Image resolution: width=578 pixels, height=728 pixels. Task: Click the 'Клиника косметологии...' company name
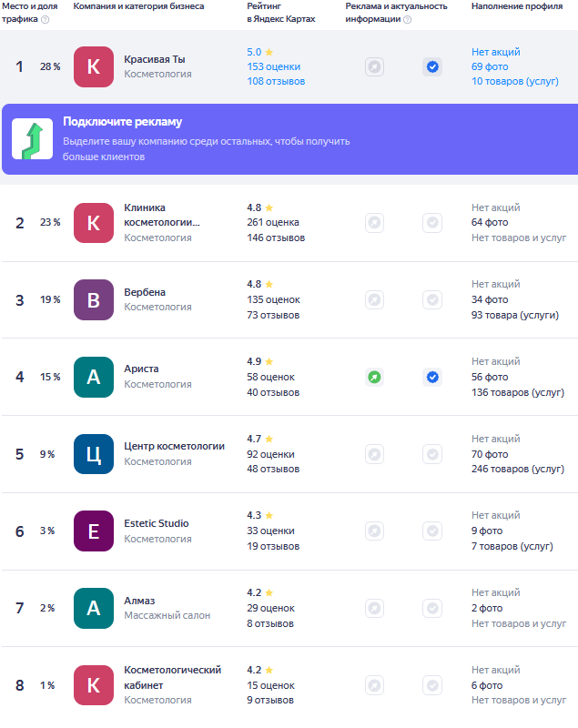tap(161, 215)
